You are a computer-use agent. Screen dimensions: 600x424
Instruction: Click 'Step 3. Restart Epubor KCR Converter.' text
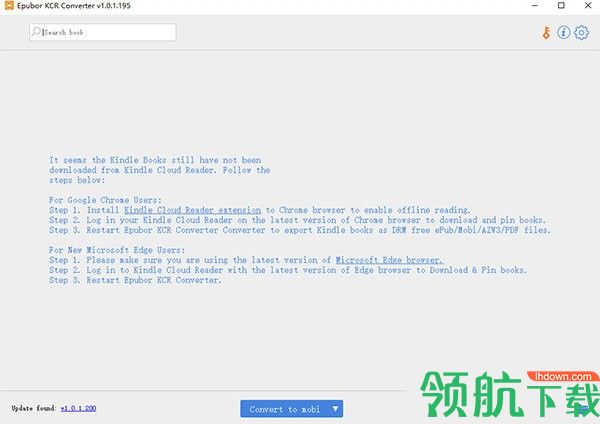pyautogui.click(x=135, y=280)
